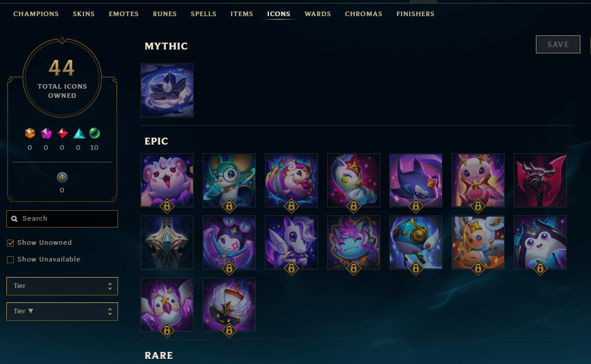Select the Mythic dark lotus flower icon
Image resolution: width=591 pixels, height=364 pixels.
point(167,90)
